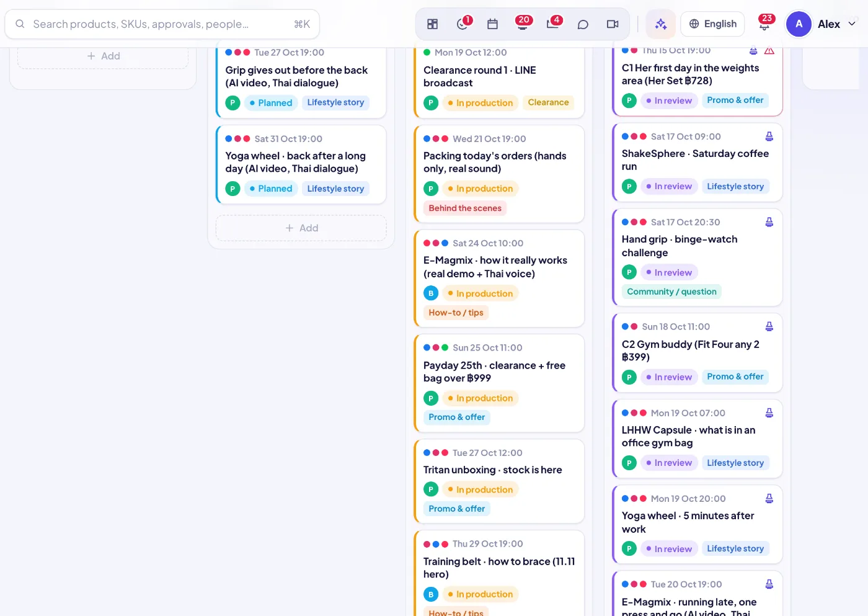Open Payday 25th clearance card title

coord(494,372)
